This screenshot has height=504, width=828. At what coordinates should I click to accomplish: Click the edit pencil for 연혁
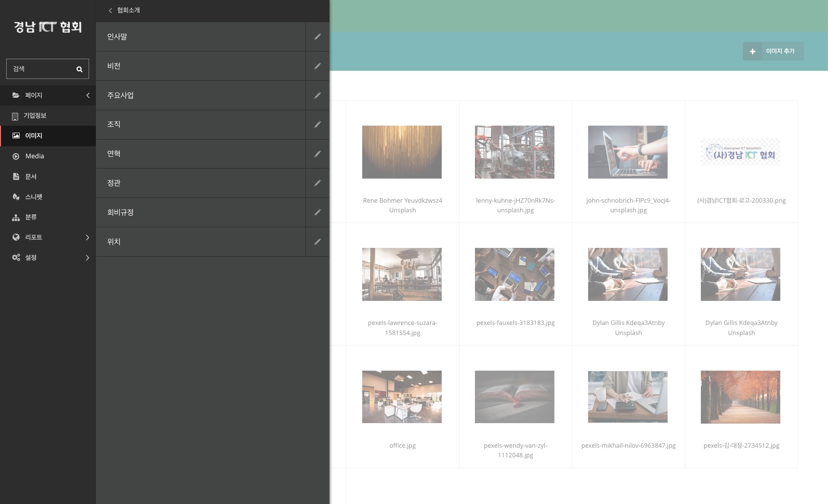(x=317, y=154)
